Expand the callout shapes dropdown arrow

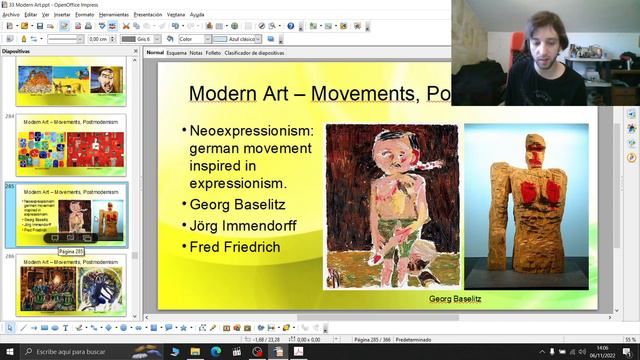click(176, 328)
